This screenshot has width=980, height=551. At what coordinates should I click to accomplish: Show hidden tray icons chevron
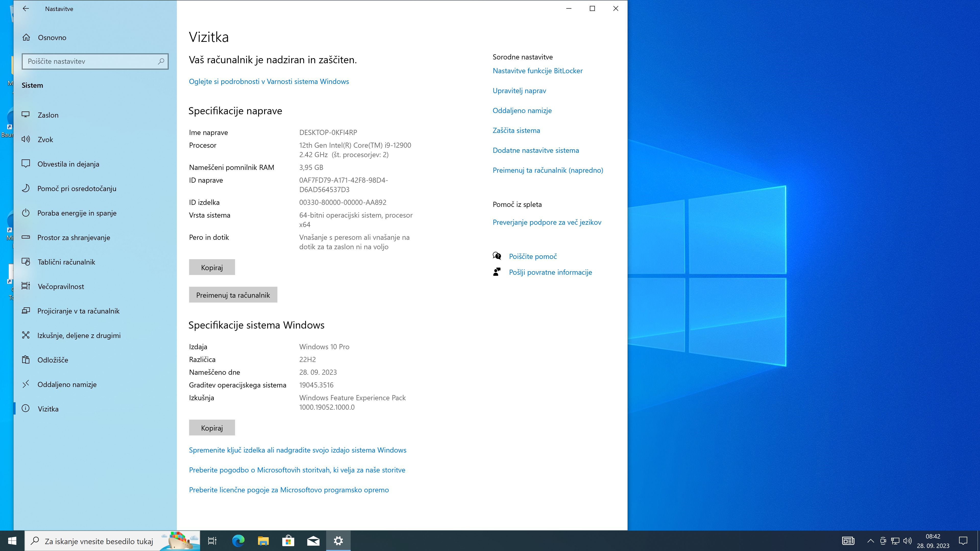coord(870,541)
